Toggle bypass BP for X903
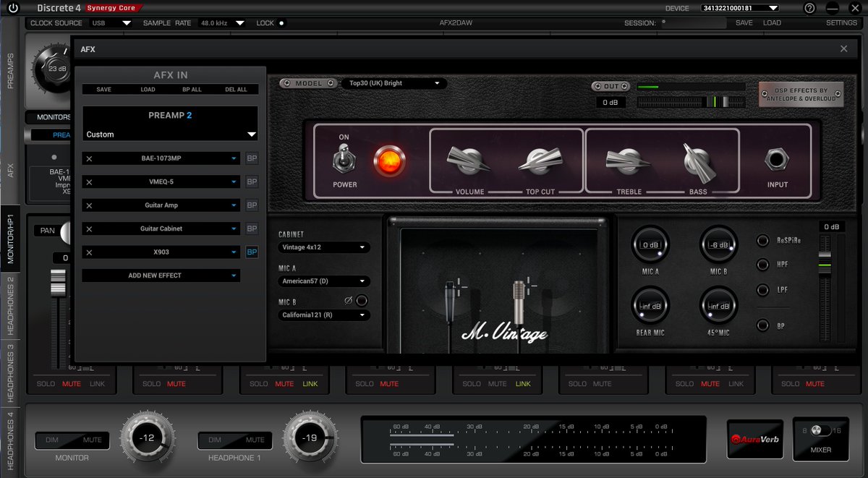This screenshot has height=478, width=868. tap(252, 252)
